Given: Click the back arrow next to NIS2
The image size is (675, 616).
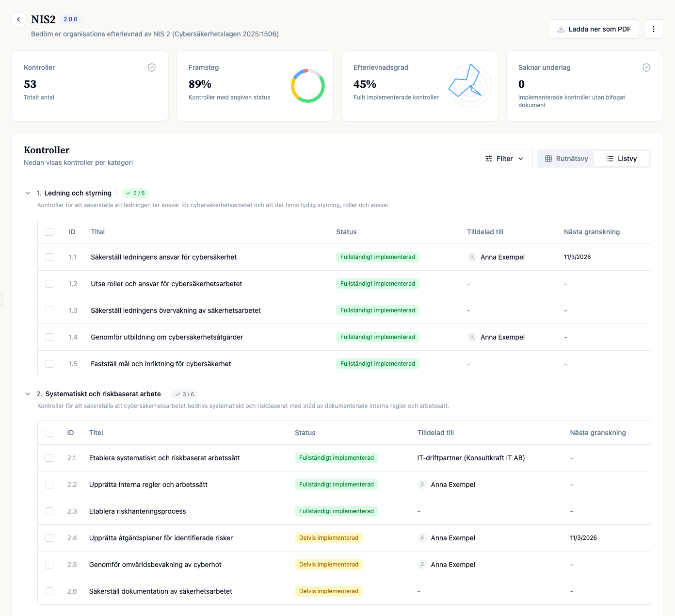Looking at the screenshot, I should pos(18,19).
